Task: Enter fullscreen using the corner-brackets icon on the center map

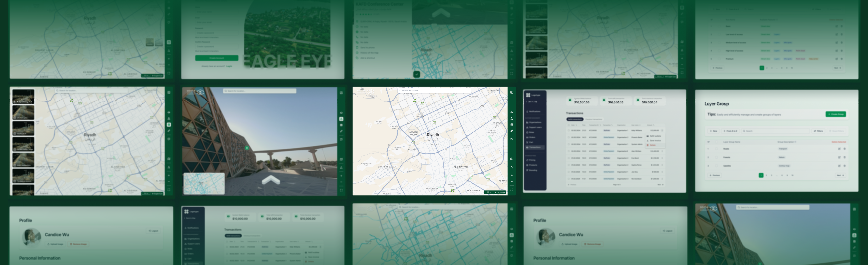Action: (512, 190)
